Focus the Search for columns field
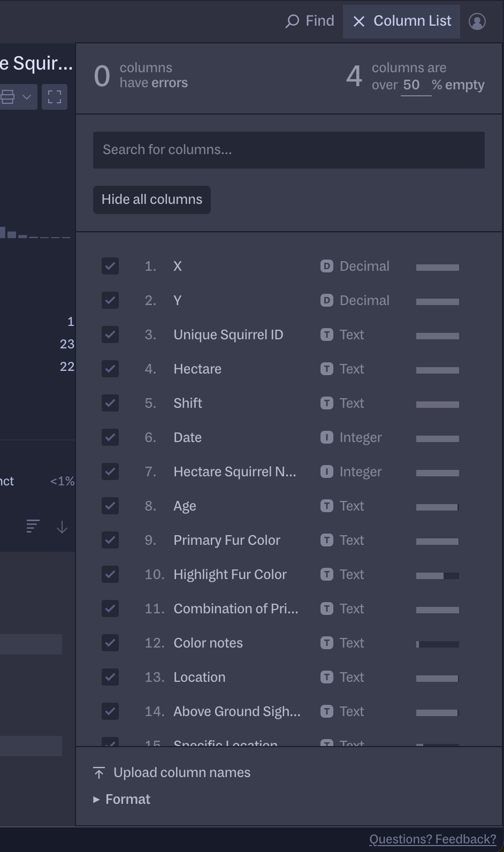The width and height of the screenshot is (504, 852). 289,150
